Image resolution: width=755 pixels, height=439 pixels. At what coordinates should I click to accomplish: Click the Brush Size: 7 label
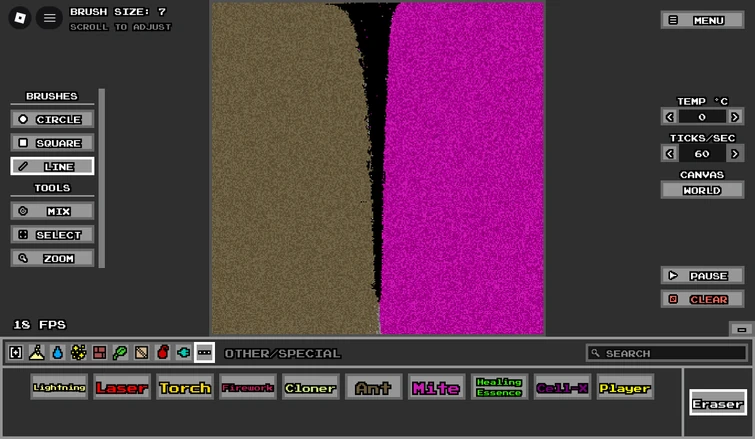point(118,12)
